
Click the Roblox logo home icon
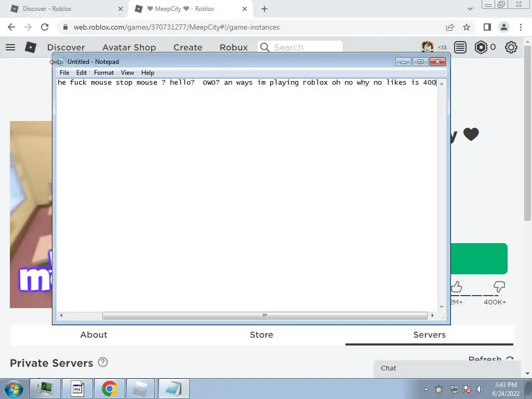[31, 47]
